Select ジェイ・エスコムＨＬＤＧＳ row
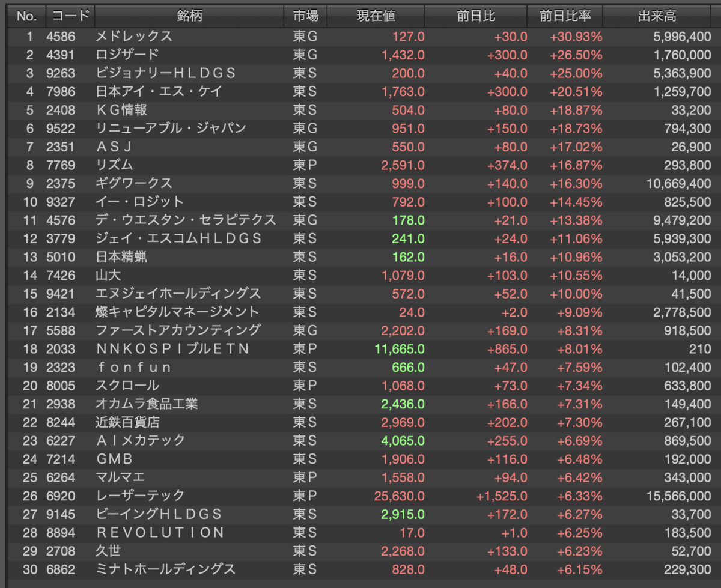This screenshot has width=721, height=588. click(x=360, y=238)
